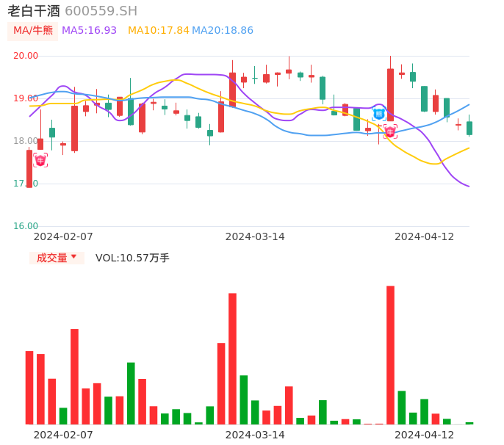Click the stock name 老白干酒
Screen dimensions: 504x445
click(x=34, y=11)
